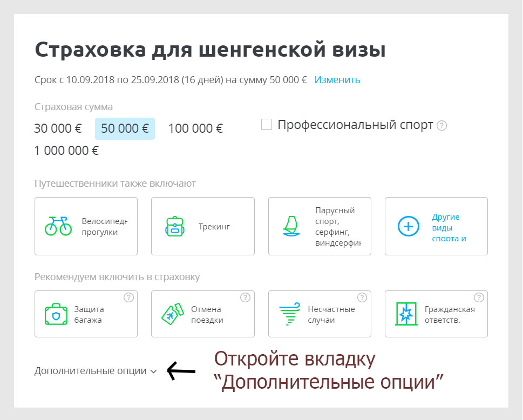Click the Страховая сумма label
The width and height of the screenshot is (523, 420).
[74, 107]
